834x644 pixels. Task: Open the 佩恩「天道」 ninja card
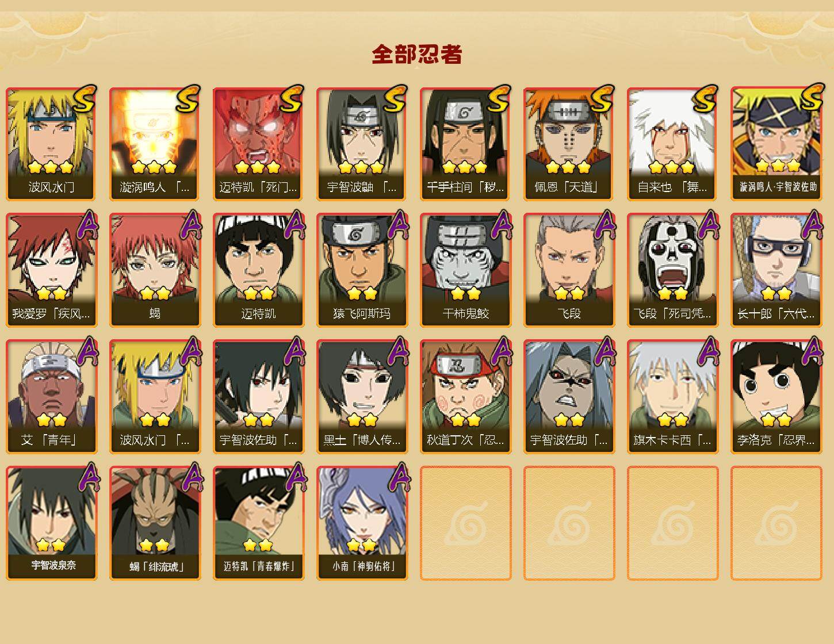pyautogui.click(x=569, y=144)
